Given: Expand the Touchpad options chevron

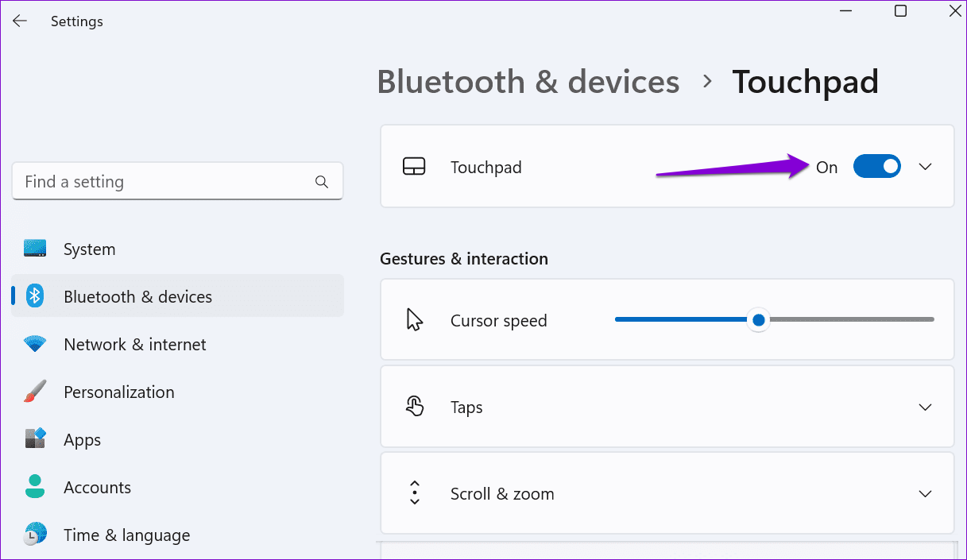Looking at the screenshot, I should coord(925,167).
